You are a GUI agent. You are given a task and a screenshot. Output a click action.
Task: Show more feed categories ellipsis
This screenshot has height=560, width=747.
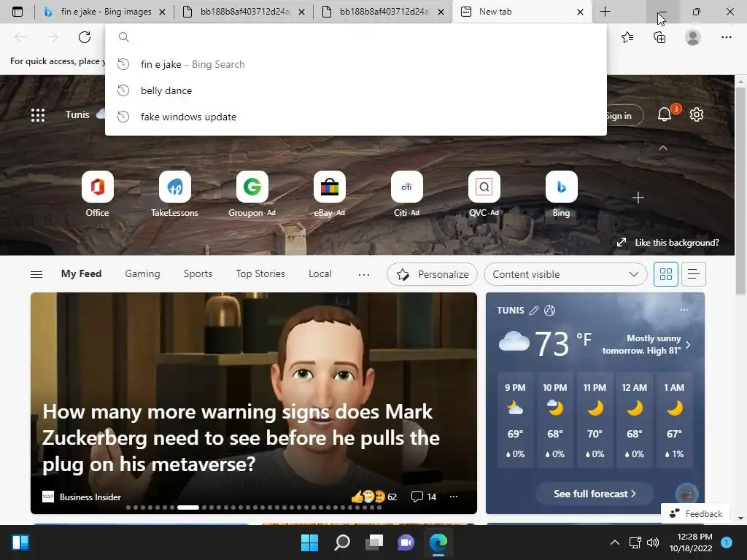coord(364,274)
